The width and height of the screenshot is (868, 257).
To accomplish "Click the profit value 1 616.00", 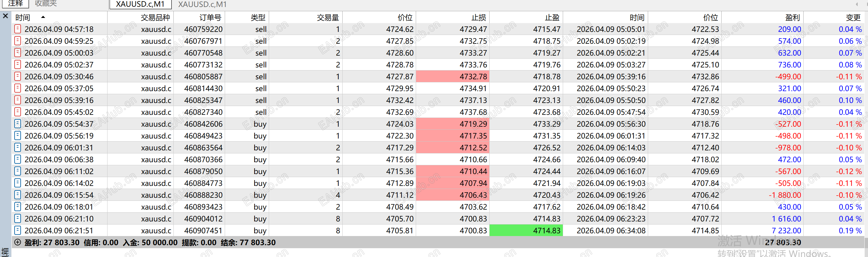I will (787, 219).
